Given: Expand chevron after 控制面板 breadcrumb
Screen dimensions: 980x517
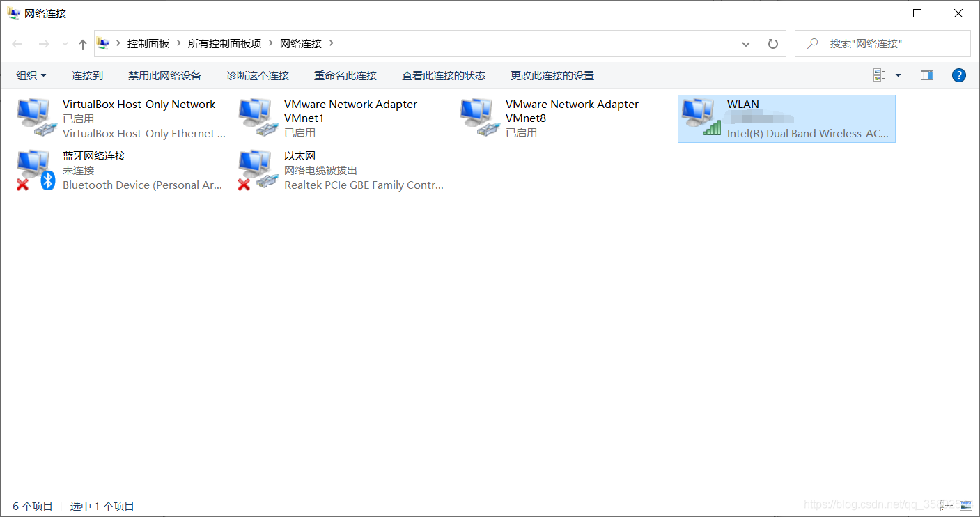Looking at the screenshot, I should point(179,43).
